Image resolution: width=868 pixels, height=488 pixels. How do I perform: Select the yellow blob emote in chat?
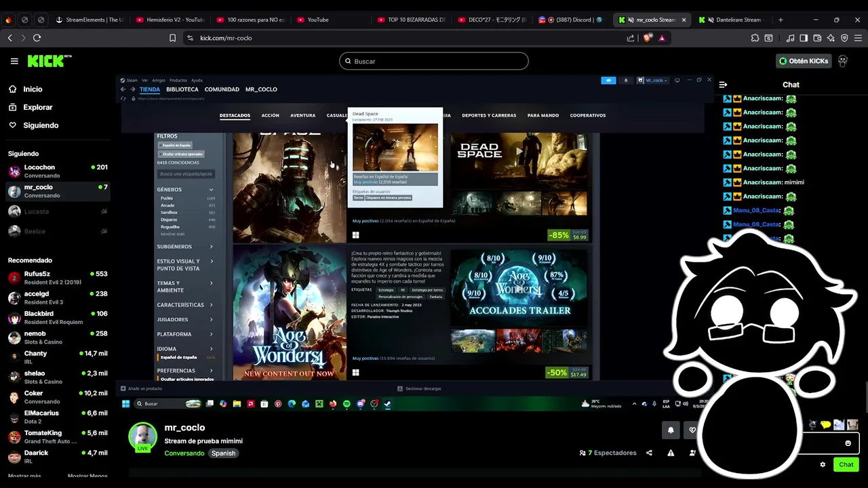[825, 425]
